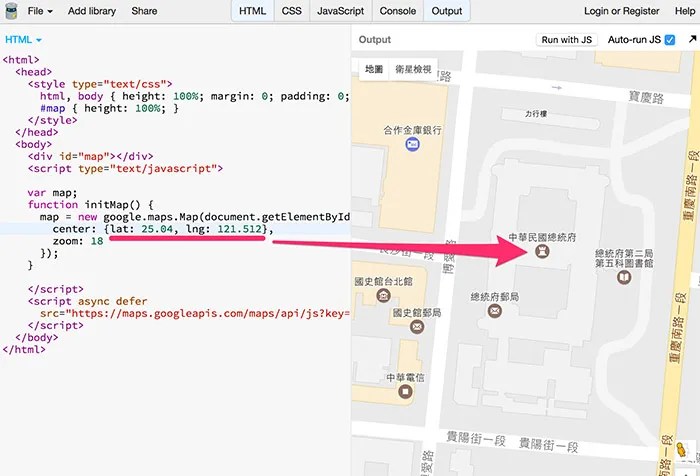The image size is (700, 476).
Task: Click the 'script async defer' line
Action: pos(88,301)
